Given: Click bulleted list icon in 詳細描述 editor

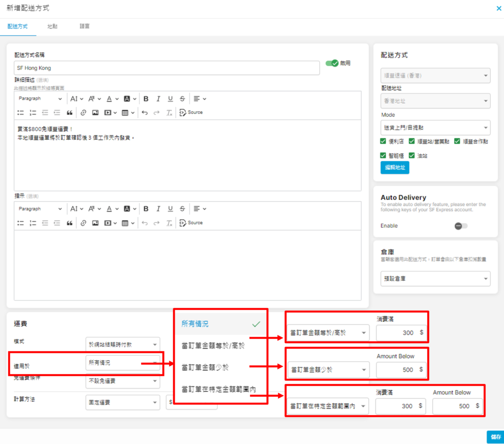Looking at the screenshot, I should coord(21,113).
